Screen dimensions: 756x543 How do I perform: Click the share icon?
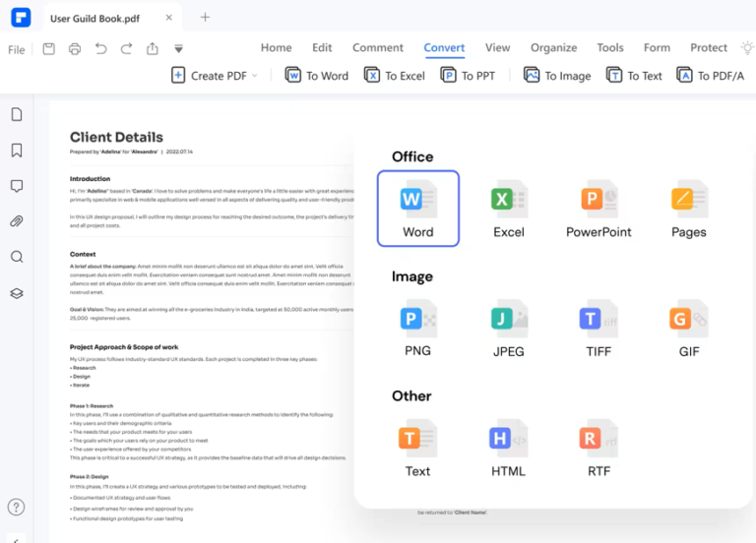tap(153, 48)
